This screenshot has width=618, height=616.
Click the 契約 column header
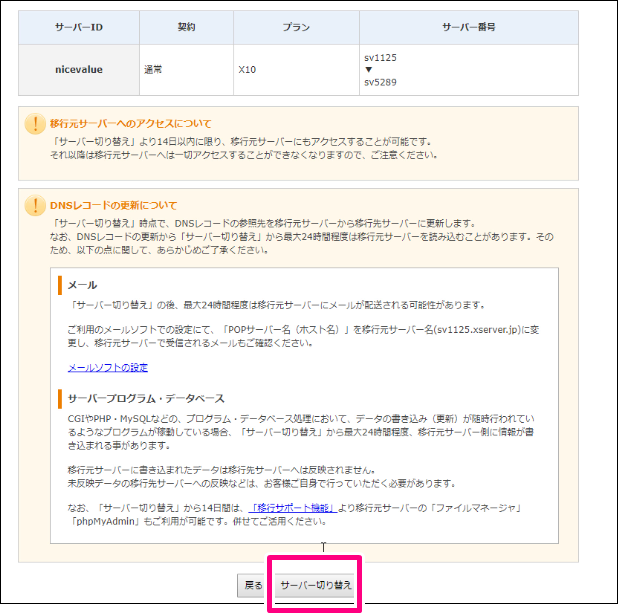[186, 27]
